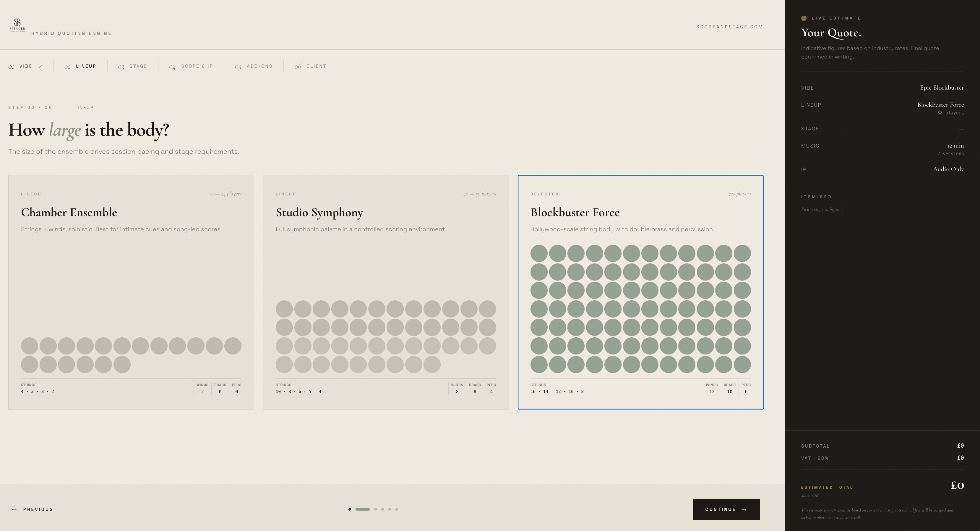Go back with the Previous button

tap(32, 509)
